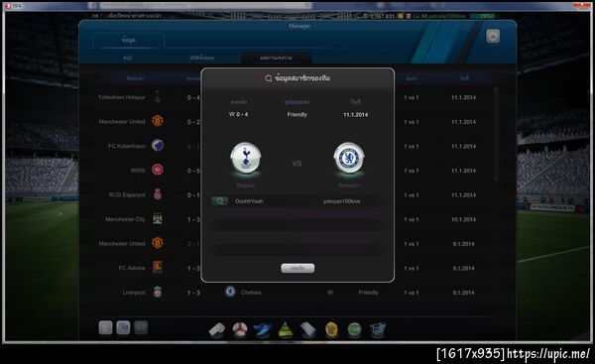Click the Manchester City team name
This screenshot has width=595, height=364.
(125, 219)
